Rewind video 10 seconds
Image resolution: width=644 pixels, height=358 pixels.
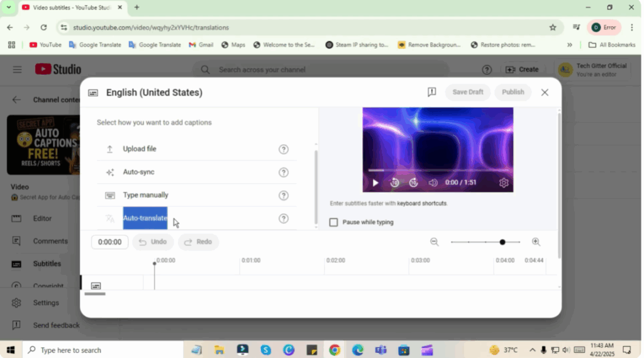(395, 183)
